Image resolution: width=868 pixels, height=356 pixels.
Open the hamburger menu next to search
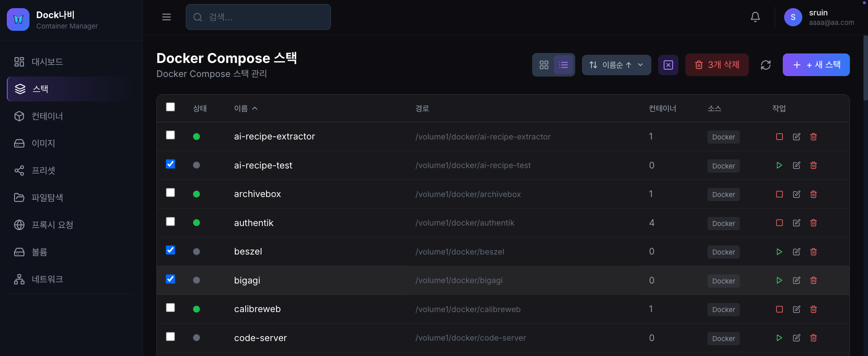pos(166,17)
